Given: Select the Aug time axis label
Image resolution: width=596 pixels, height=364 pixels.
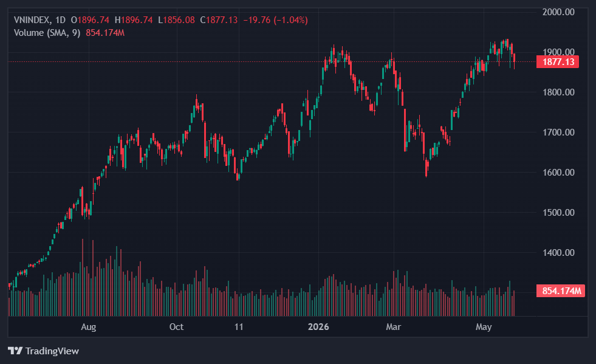Looking at the screenshot, I should (89, 327).
